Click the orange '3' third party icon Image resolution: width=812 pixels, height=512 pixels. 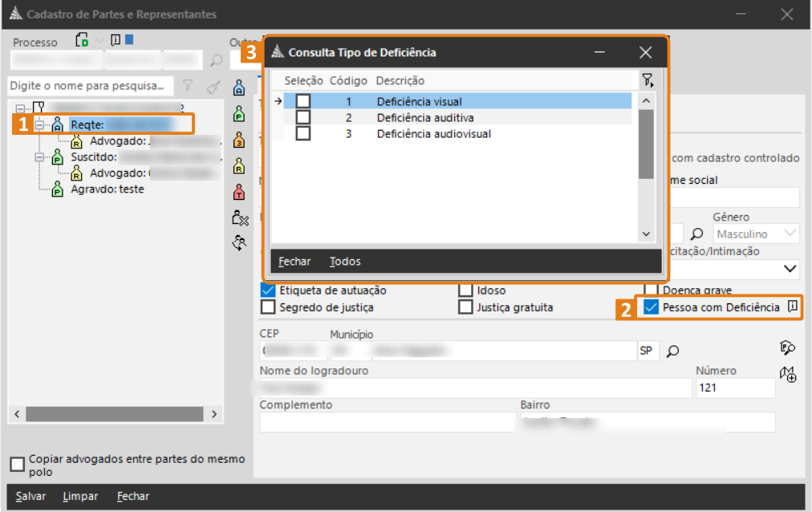click(238, 140)
